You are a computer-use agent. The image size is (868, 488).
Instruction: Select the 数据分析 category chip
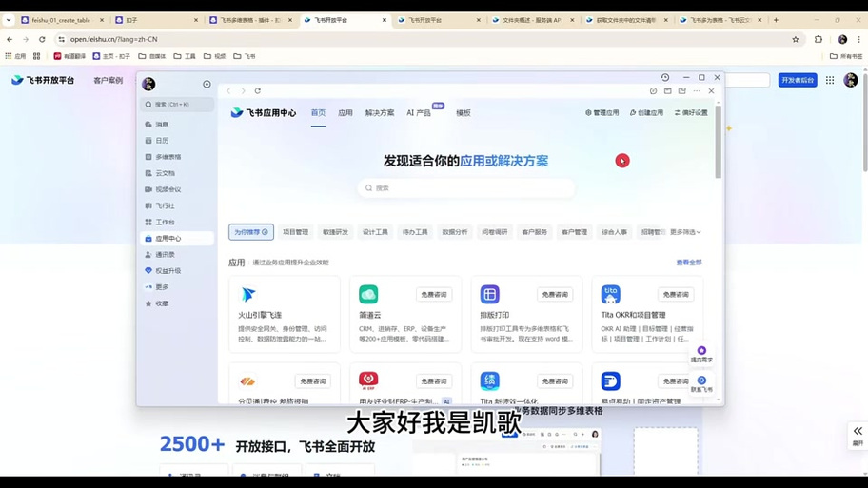pyautogui.click(x=455, y=232)
